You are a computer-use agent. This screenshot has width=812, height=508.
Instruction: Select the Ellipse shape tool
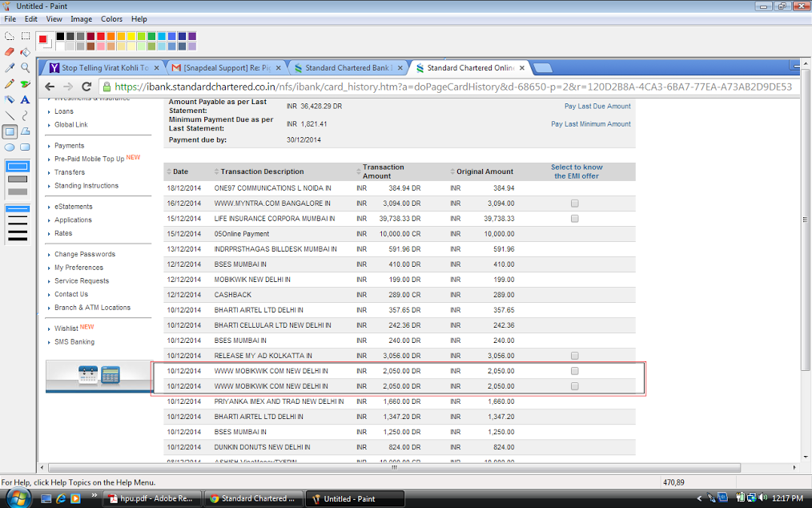point(10,147)
